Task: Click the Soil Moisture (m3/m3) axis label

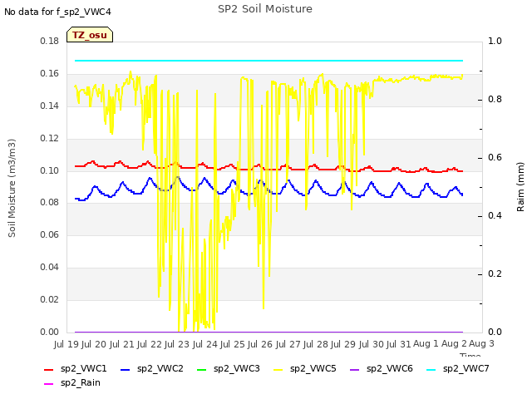Action: pos(12,188)
